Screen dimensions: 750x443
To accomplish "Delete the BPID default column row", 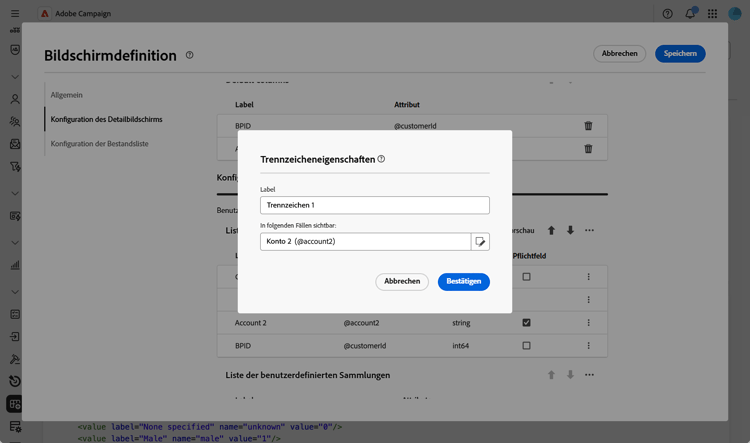I will tap(588, 126).
